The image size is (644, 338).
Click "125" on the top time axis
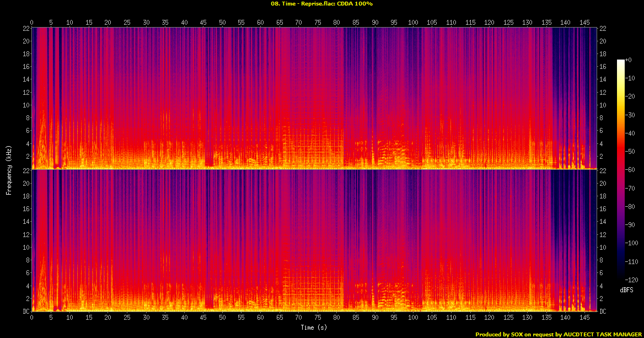click(x=508, y=23)
